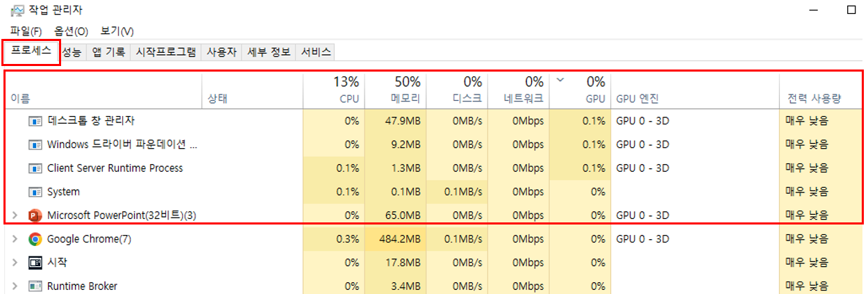Select the Windows 드라이버 파운데이션 process name
Image resolution: width=868 pixels, height=294 pixels.
click(122, 145)
